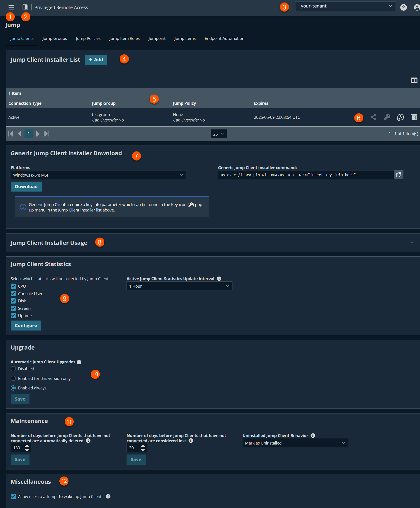Go to last page of installer list
The image size is (420, 508).
pyautogui.click(x=47, y=134)
